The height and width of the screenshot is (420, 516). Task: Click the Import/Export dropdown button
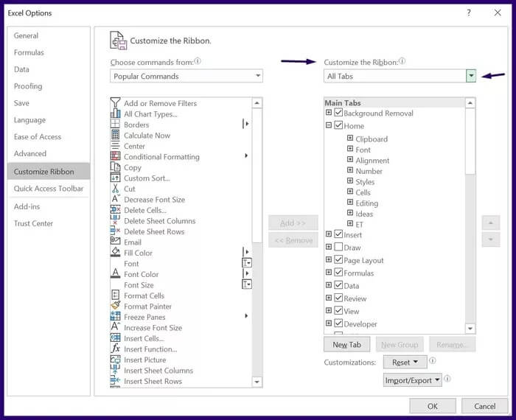(x=413, y=380)
